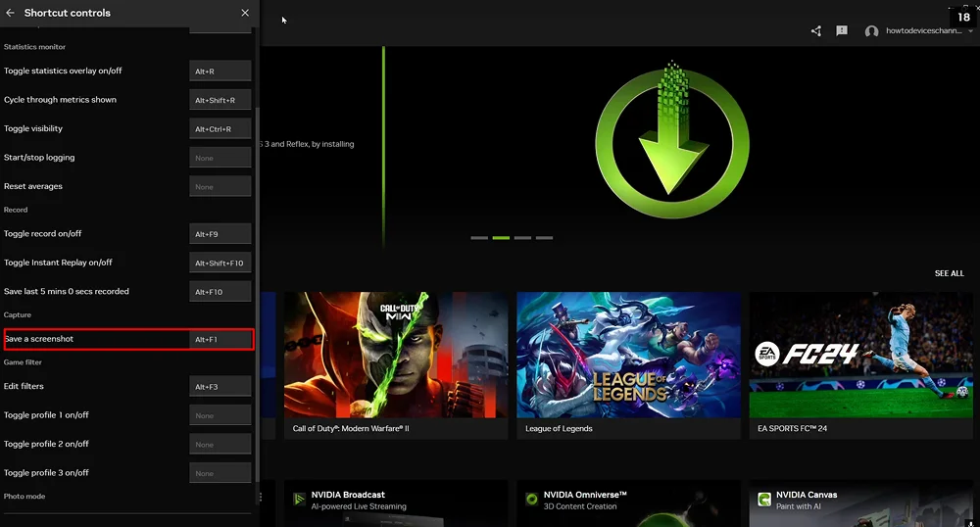Screen dimensions: 980x527
Task: Go back using Shortcut controls arrow
Action: [11, 13]
